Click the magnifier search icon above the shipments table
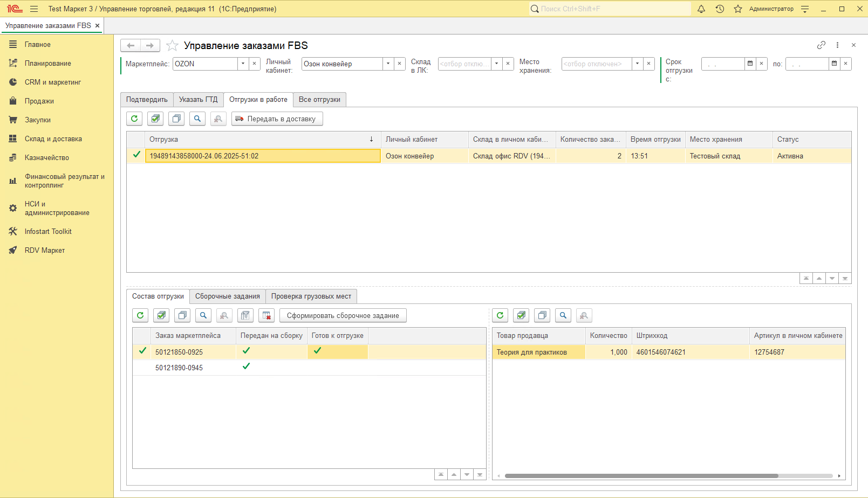The image size is (868, 498). pos(197,119)
